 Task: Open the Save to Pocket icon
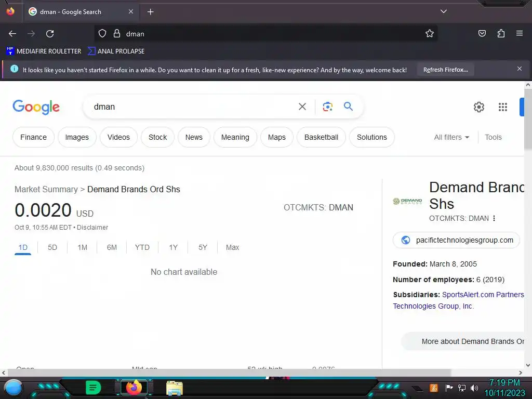(482, 34)
